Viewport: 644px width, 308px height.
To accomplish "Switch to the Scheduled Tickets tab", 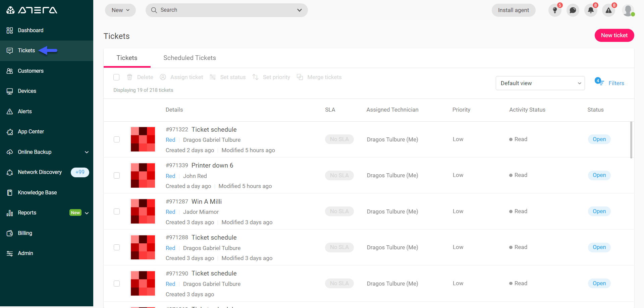I will pyautogui.click(x=190, y=58).
